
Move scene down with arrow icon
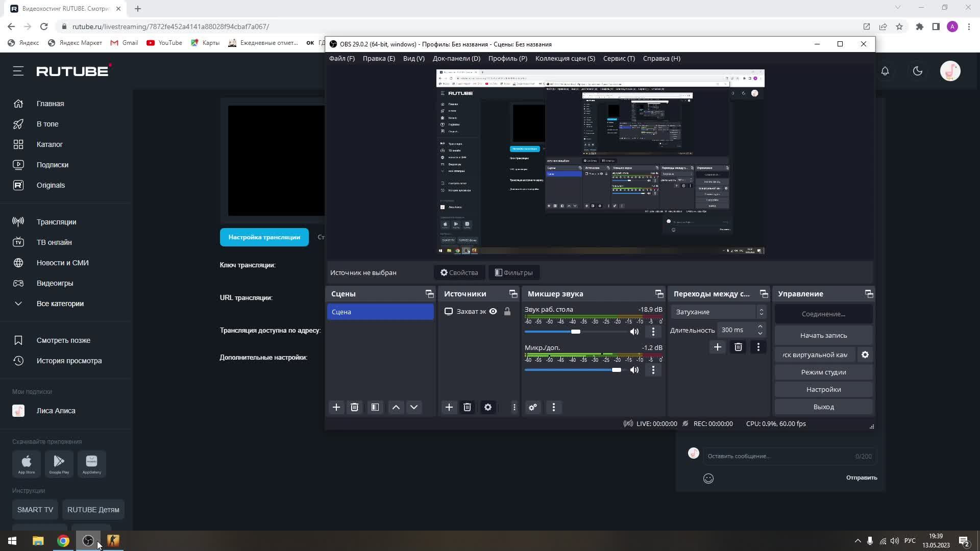pyautogui.click(x=414, y=407)
